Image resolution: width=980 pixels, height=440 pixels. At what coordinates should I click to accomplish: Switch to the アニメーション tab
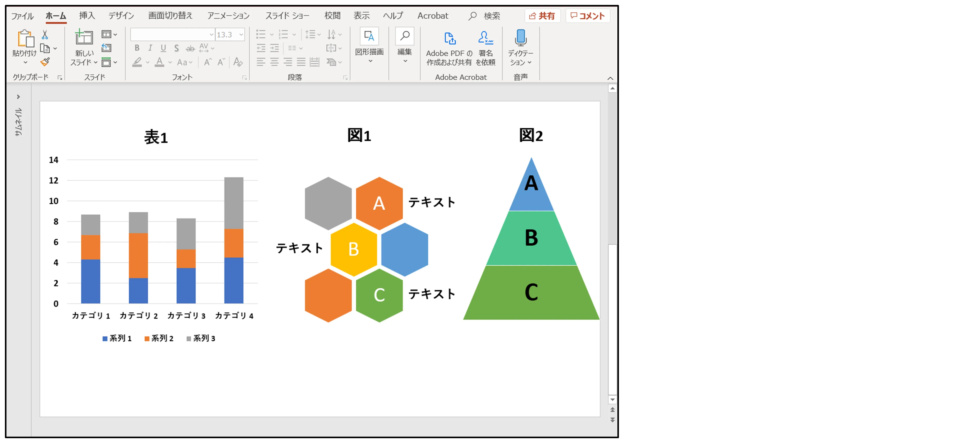click(x=228, y=16)
